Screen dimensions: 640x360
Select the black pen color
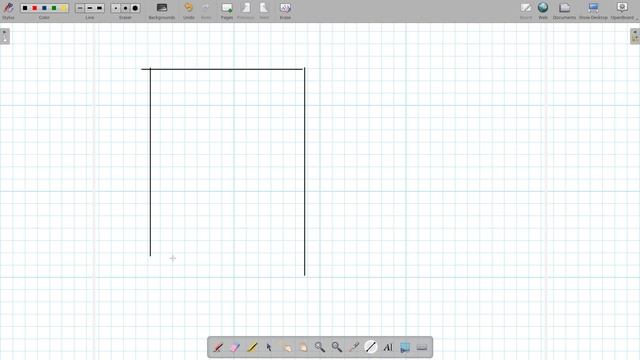25,8
